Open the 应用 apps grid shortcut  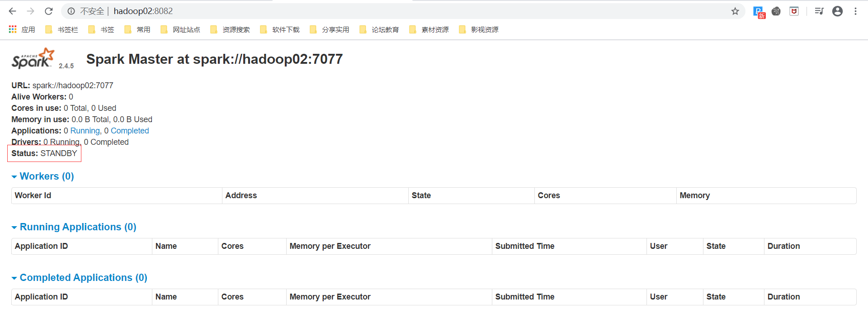pyautogui.click(x=22, y=29)
